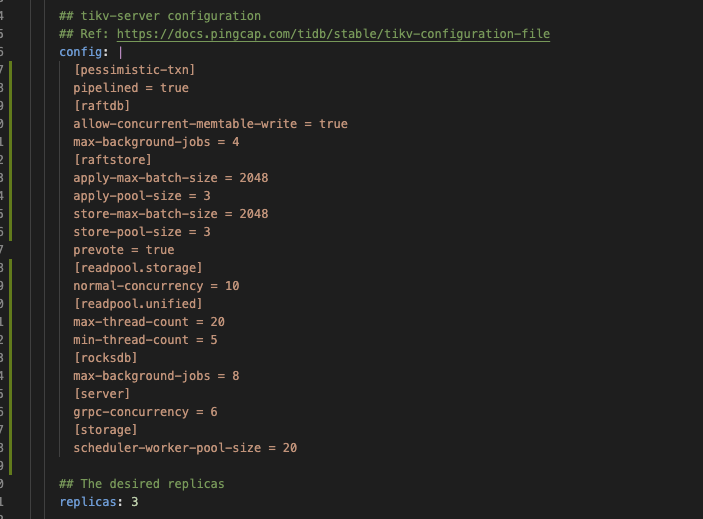Place cursor on the [pessimistic-txn] section header
The width and height of the screenshot is (703, 519).
coord(134,70)
